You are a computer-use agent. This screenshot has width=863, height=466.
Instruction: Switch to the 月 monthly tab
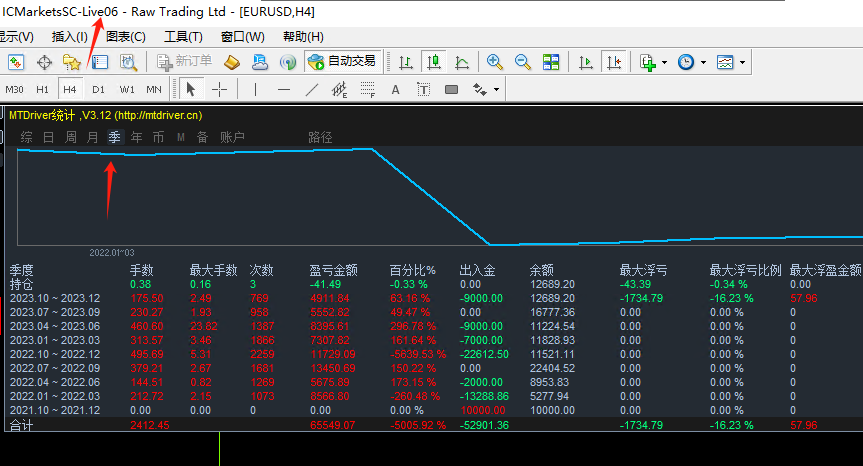point(92,137)
